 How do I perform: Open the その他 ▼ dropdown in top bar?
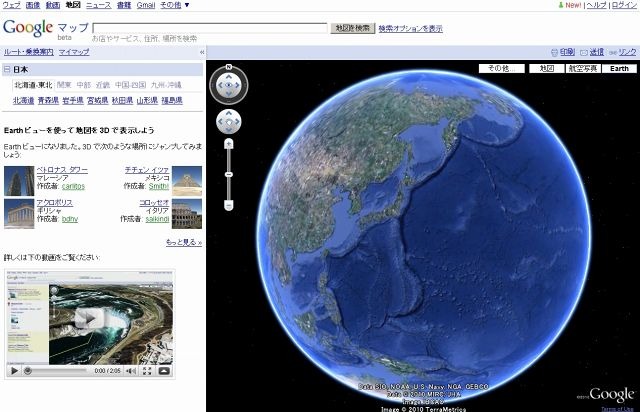tap(174, 5)
